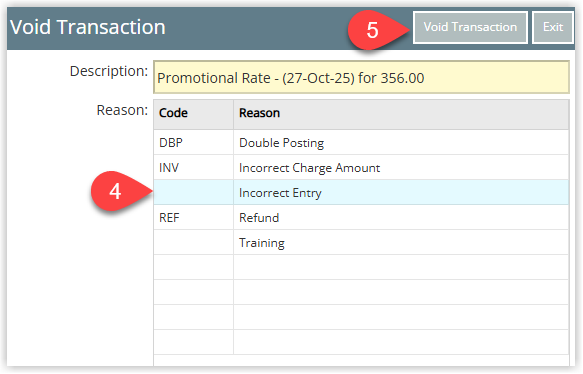Select the REF code cell
Screen dimensions: 583x374
coord(193,217)
